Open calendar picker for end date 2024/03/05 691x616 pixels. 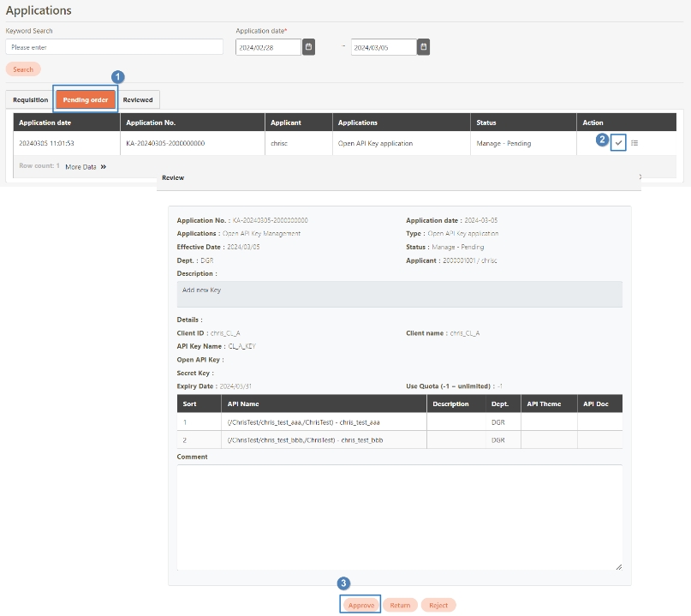pos(423,47)
